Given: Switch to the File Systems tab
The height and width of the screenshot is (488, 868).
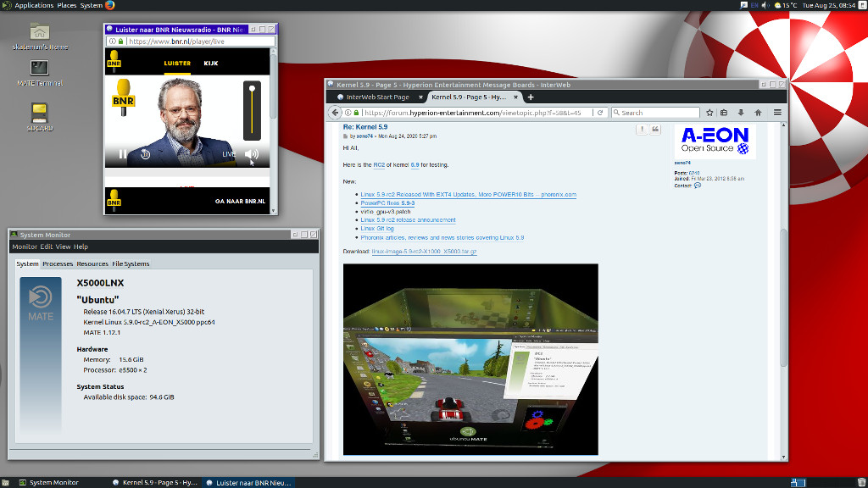Looking at the screenshot, I should tap(131, 264).
